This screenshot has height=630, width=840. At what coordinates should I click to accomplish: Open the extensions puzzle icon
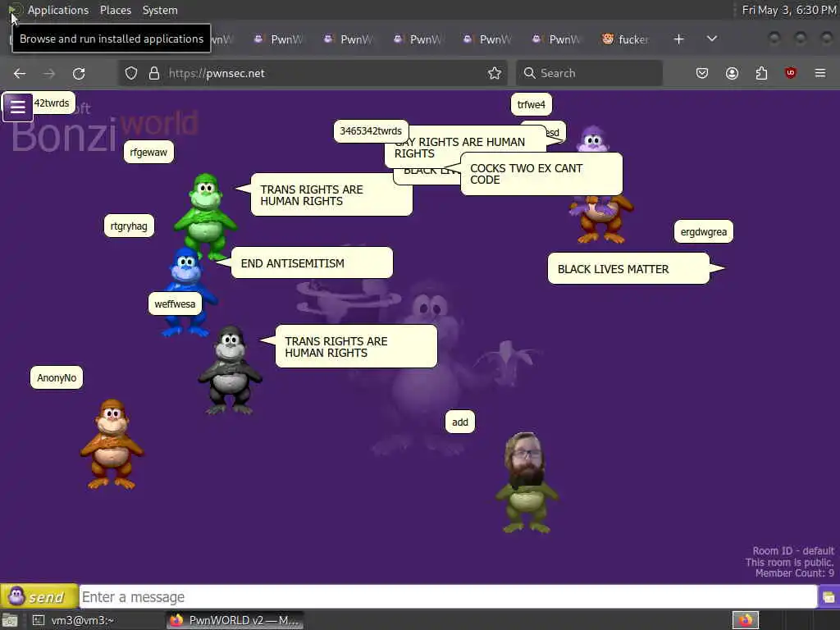[x=761, y=73]
